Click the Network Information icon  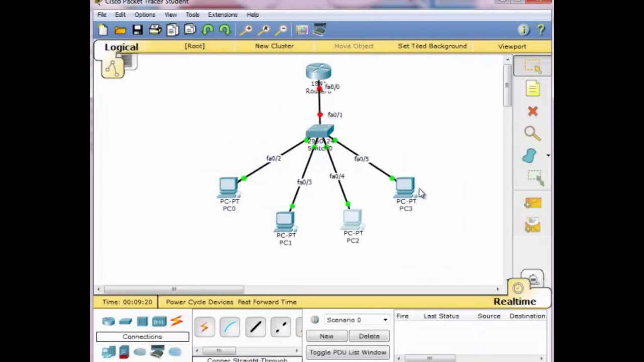(x=523, y=30)
